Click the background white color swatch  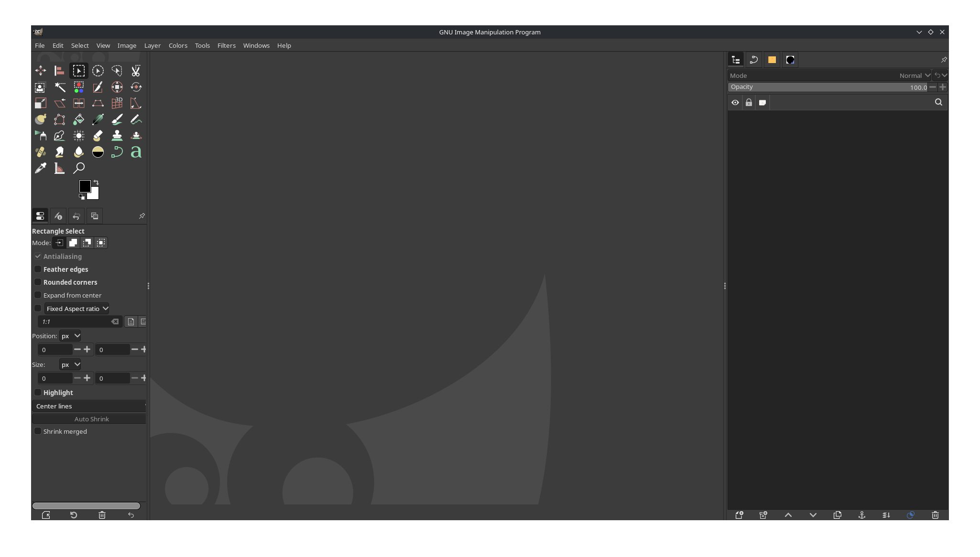pyautogui.click(x=95, y=195)
